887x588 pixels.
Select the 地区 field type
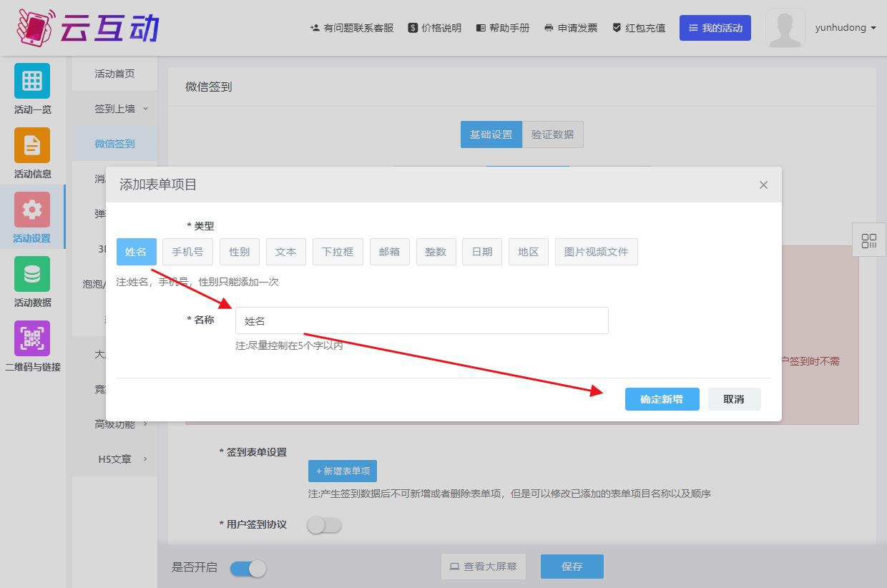coord(529,252)
